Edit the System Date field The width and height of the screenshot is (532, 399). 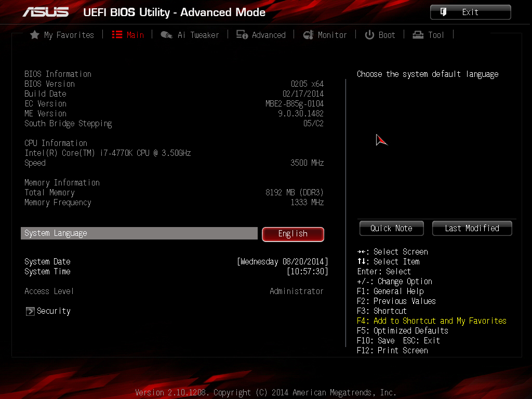pyautogui.click(x=283, y=262)
